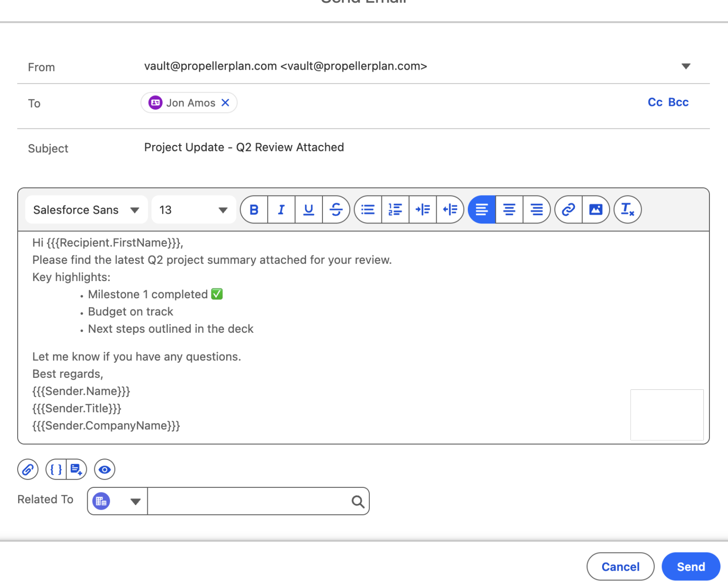Click the Jon Amos recipient pill
The width and height of the screenshot is (728, 585).
tap(189, 103)
